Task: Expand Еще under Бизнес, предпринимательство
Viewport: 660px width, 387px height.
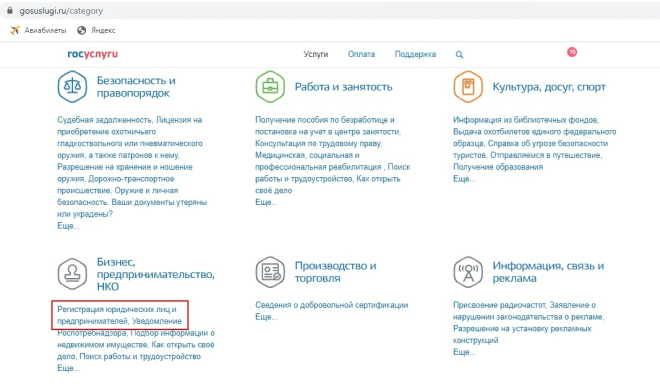Action: point(68,368)
